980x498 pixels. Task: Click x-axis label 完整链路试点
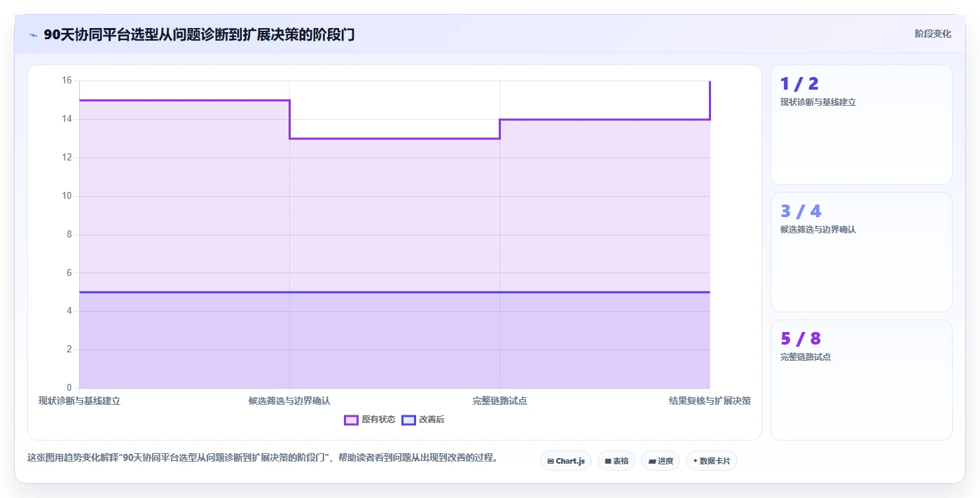pos(499,401)
